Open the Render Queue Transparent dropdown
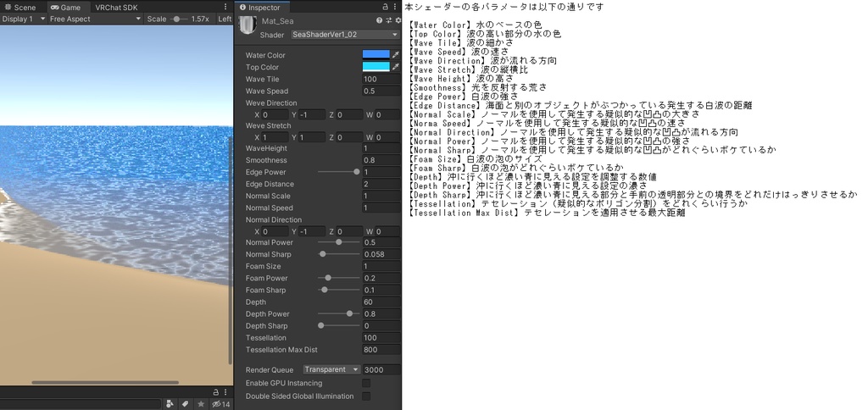Image resolution: width=868 pixels, height=410 pixels. point(331,369)
